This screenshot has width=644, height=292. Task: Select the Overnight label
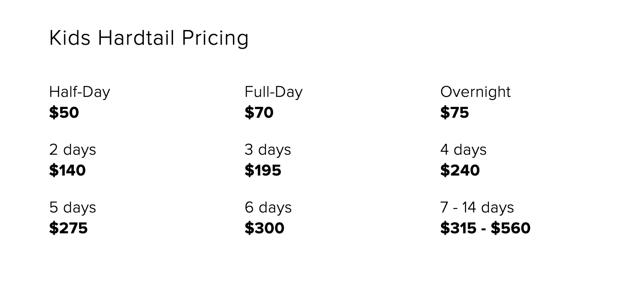(475, 92)
